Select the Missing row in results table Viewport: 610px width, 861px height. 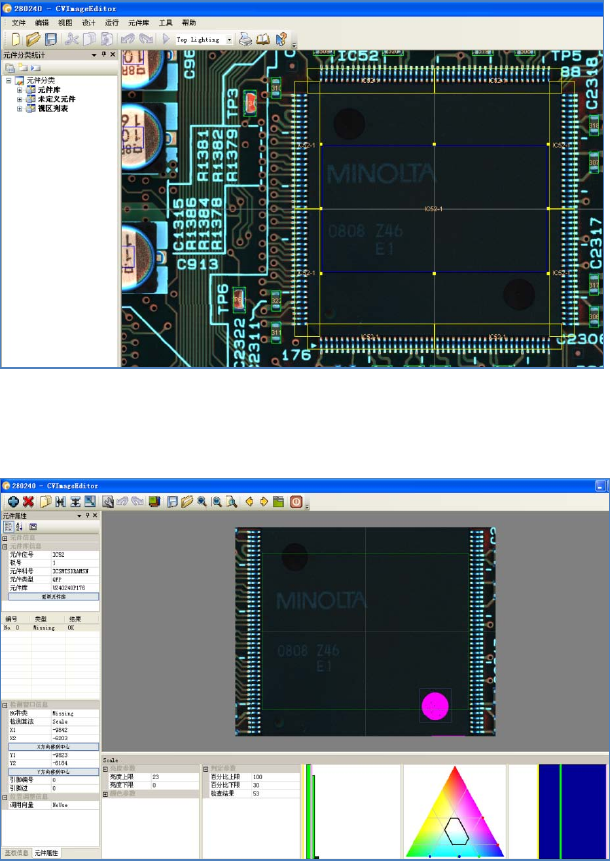click(x=51, y=627)
